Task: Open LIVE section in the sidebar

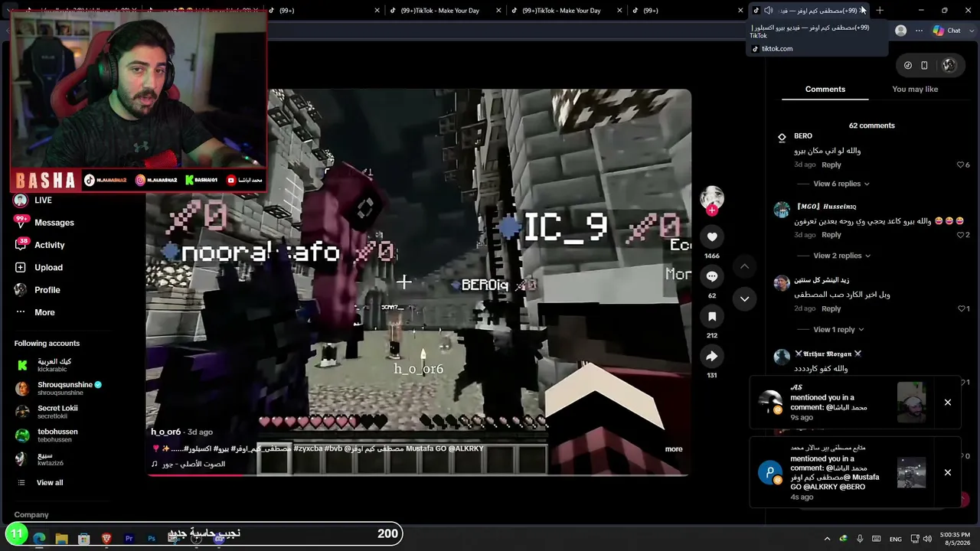Action: point(43,201)
